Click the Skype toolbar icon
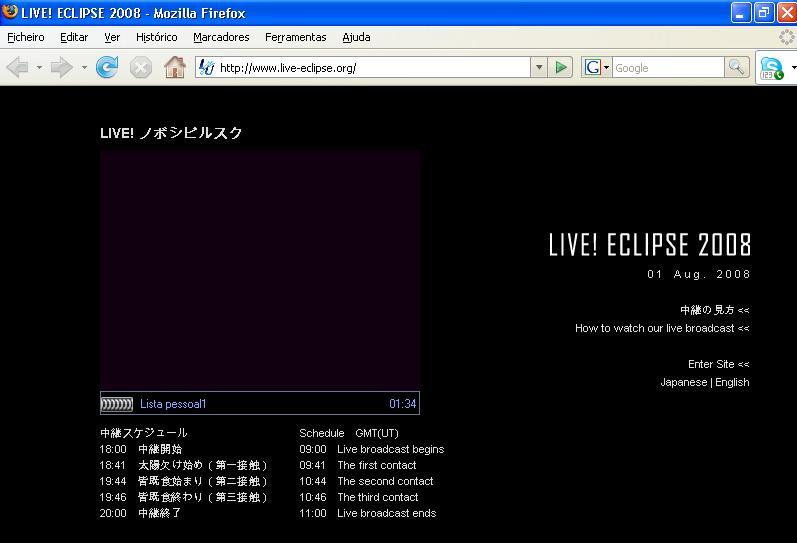Image resolution: width=797 pixels, height=543 pixels. coord(771,68)
